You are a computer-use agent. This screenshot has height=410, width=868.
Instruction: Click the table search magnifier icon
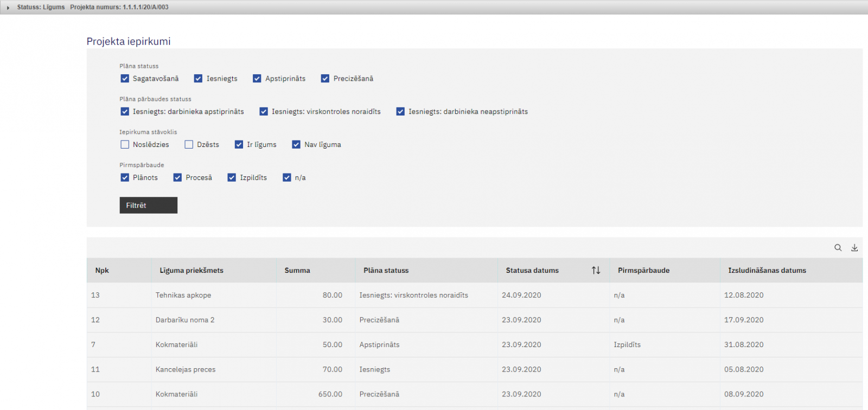coord(838,248)
